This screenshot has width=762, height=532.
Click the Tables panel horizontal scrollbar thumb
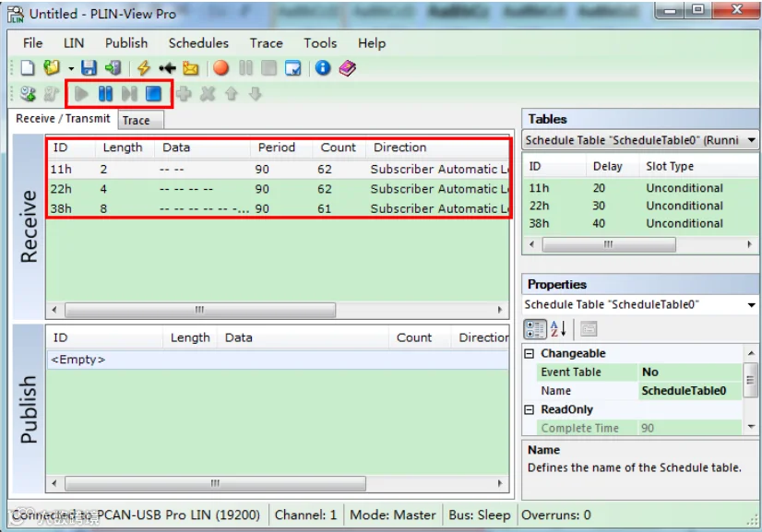click(609, 244)
